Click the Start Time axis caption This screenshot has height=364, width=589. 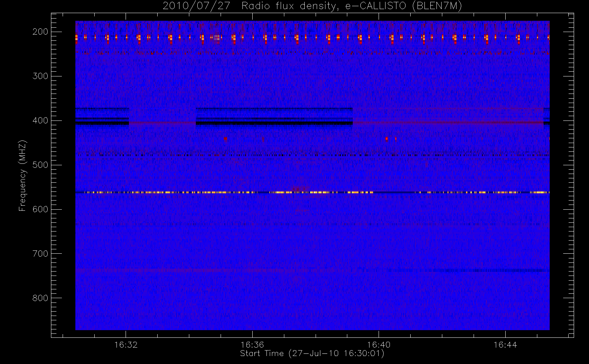[312, 353]
